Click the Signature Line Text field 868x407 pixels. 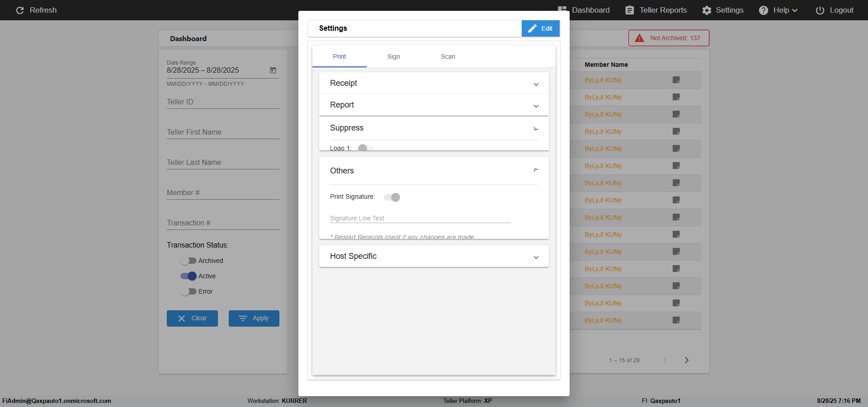point(420,218)
